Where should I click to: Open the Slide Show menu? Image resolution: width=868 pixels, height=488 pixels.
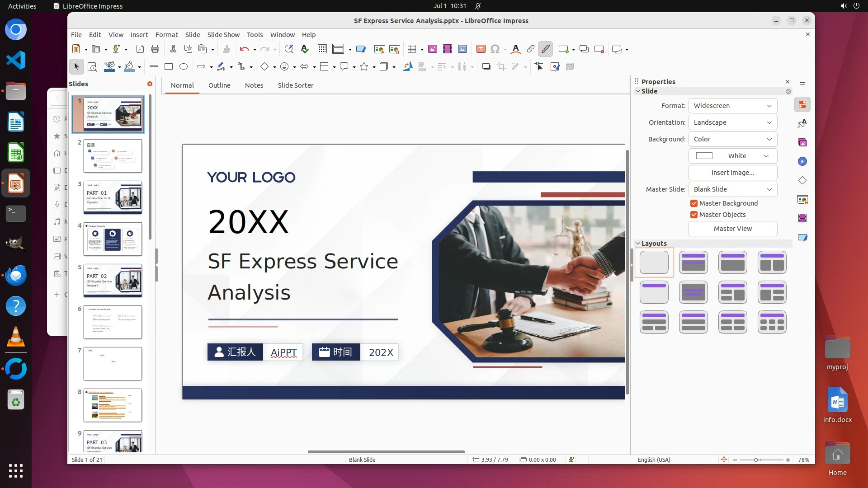223,35
